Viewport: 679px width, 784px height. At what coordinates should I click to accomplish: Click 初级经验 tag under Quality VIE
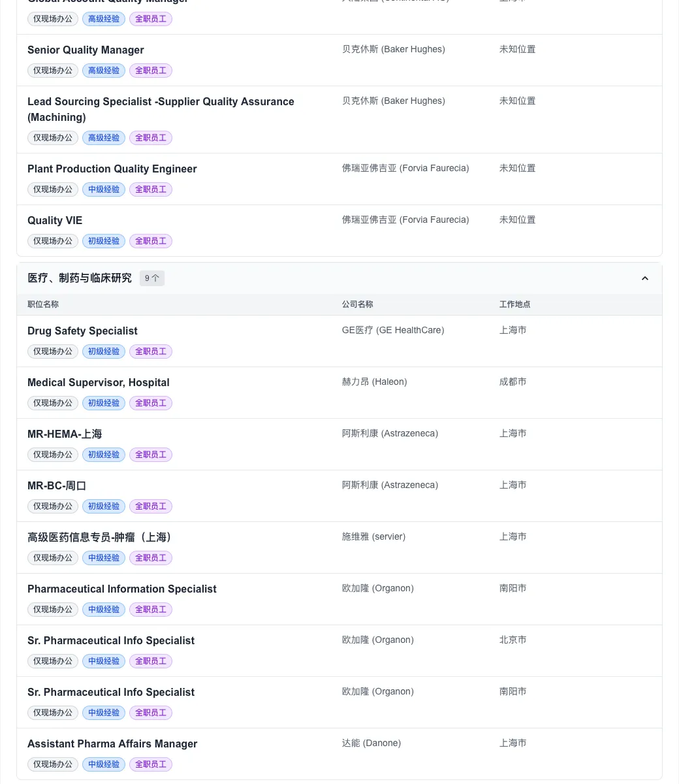104,241
